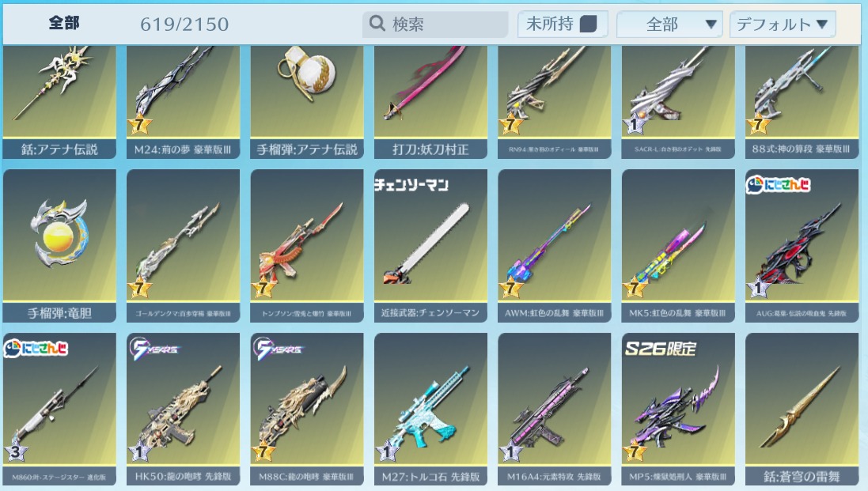Switch to the 全部 tab

tap(64, 23)
